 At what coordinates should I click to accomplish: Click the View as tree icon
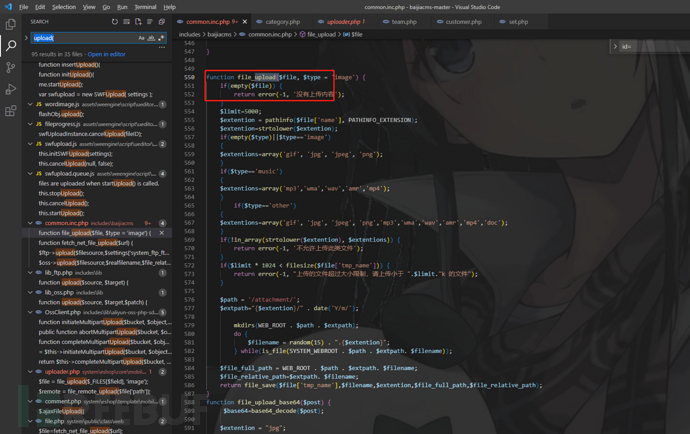pyautogui.click(x=150, y=22)
